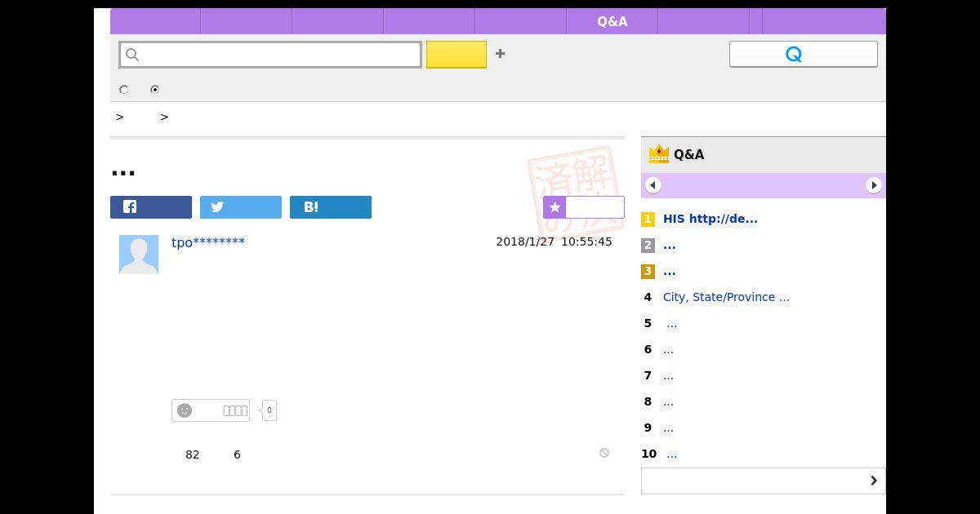This screenshot has height=514, width=980.
Task: Click the plus icon beside the yellow button
Action: [x=500, y=54]
